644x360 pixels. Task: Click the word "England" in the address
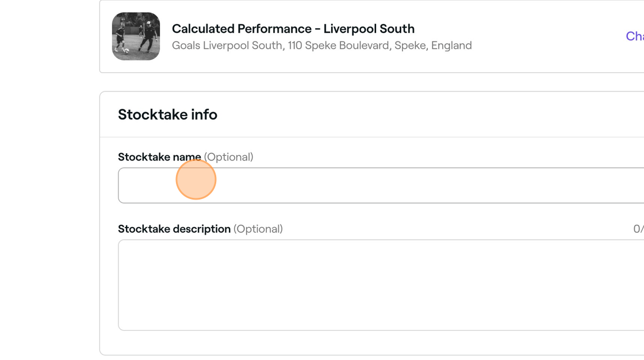451,45
